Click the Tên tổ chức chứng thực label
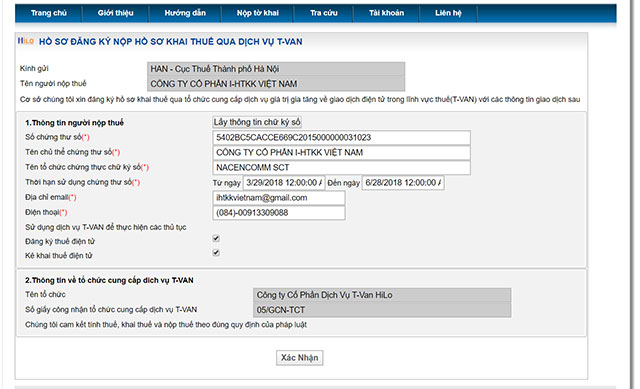 87,167
